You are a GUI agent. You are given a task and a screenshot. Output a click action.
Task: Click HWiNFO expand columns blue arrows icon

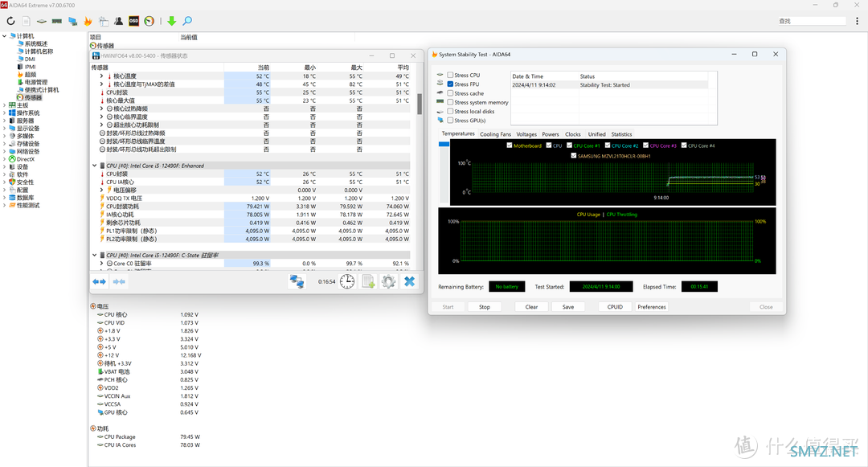coord(99,281)
